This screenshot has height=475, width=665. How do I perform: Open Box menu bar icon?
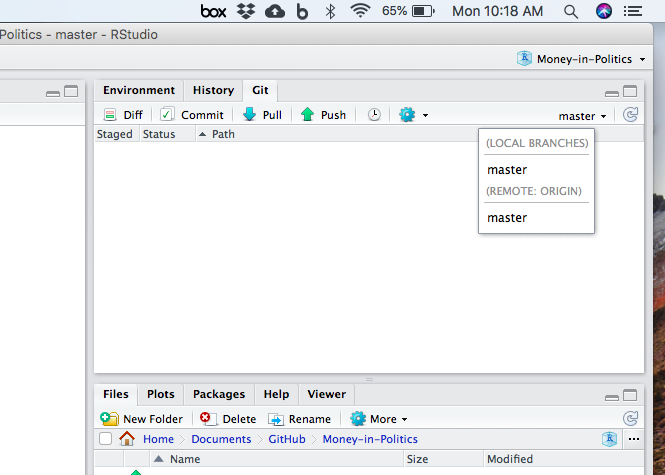[213, 11]
